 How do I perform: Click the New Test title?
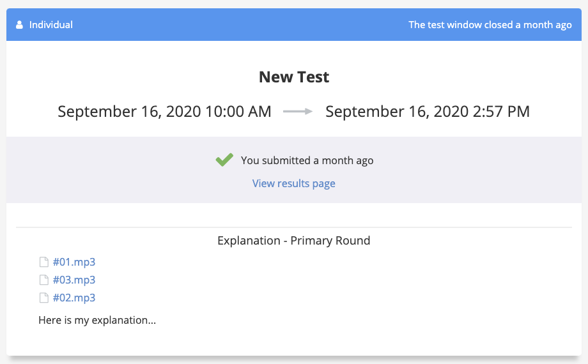(x=293, y=77)
